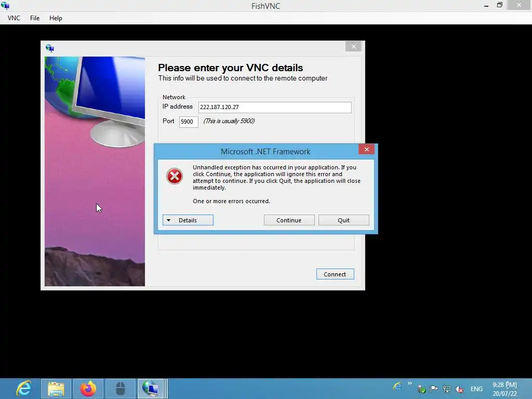Click the muted volume tray icon

pyautogui.click(x=459, y=389)
